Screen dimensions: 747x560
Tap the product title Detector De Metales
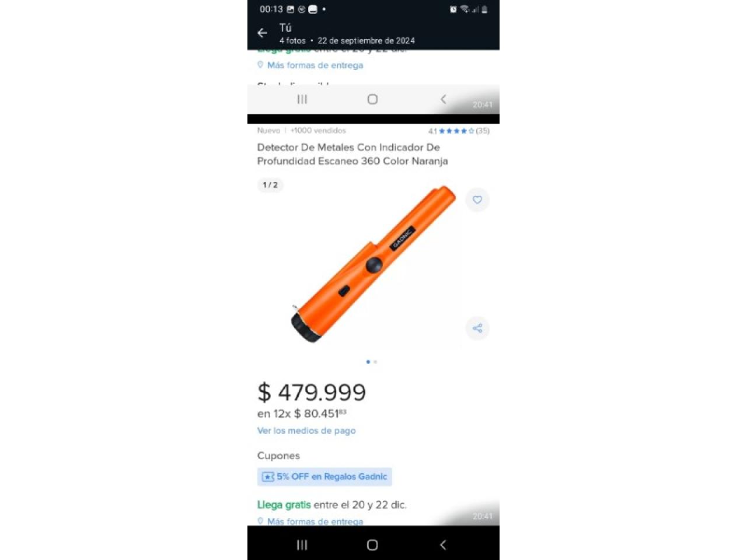[x=352, y=154]
